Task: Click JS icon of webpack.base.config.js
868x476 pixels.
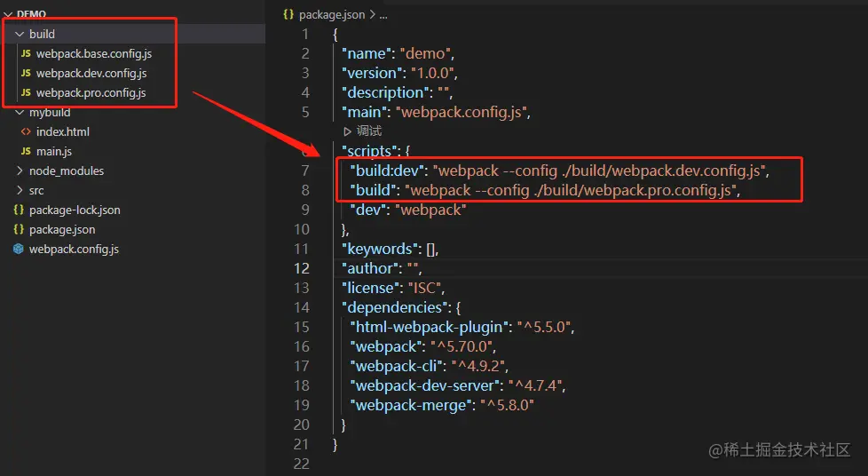Action: (26, 54)
